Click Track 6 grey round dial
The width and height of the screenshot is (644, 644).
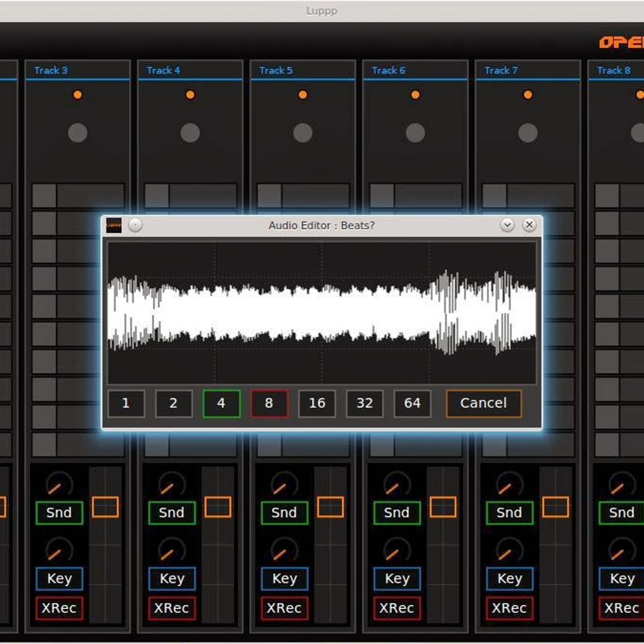tap(415, 133)
